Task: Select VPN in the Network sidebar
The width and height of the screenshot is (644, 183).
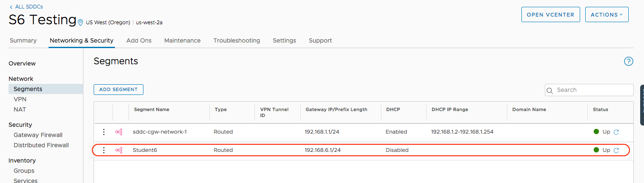Action: [x=20, y=99]
